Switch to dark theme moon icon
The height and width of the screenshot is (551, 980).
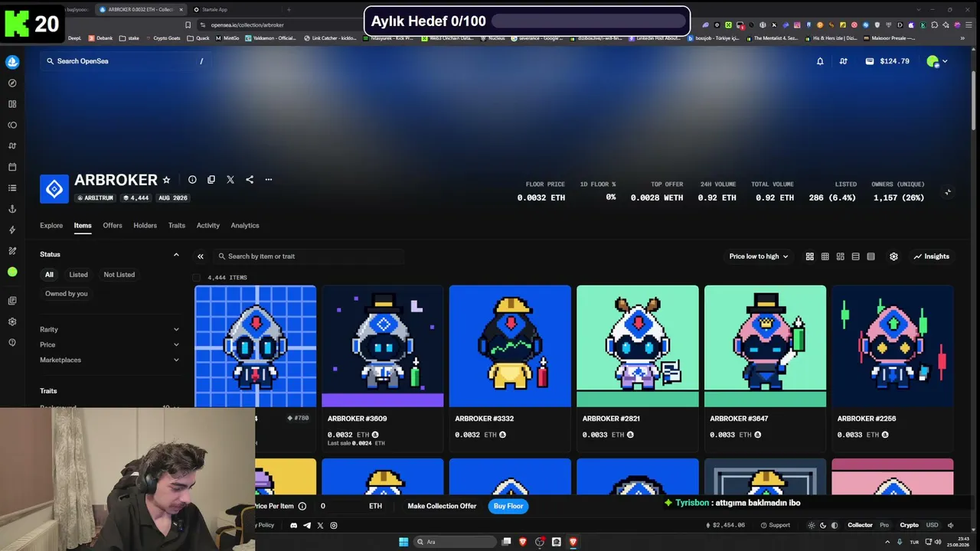[823, 525]
